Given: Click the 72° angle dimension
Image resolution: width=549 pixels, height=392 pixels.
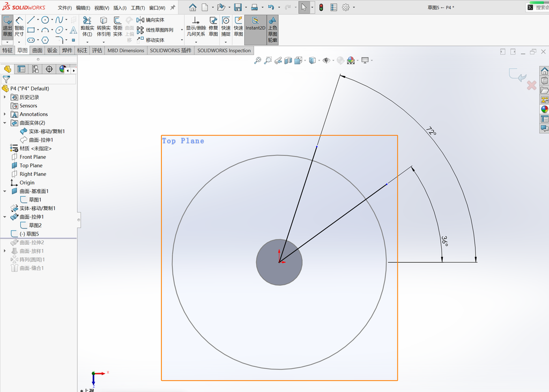Looking at the screenshot, I should (432, 131).
